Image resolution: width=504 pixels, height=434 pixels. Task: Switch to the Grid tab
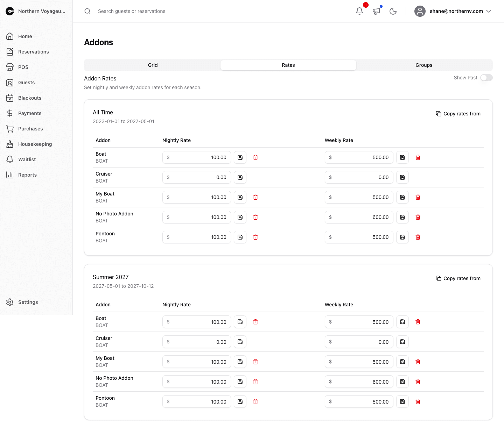point(153,65)
